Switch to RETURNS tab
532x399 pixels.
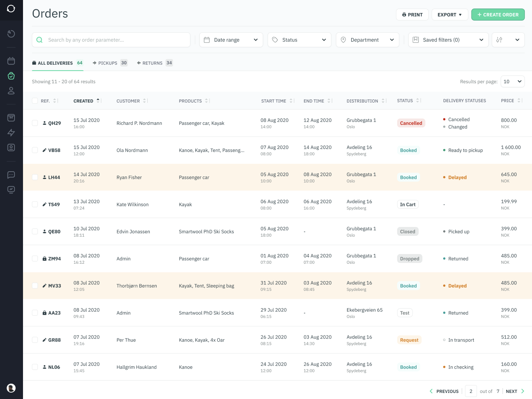click(x=155, y=63)
